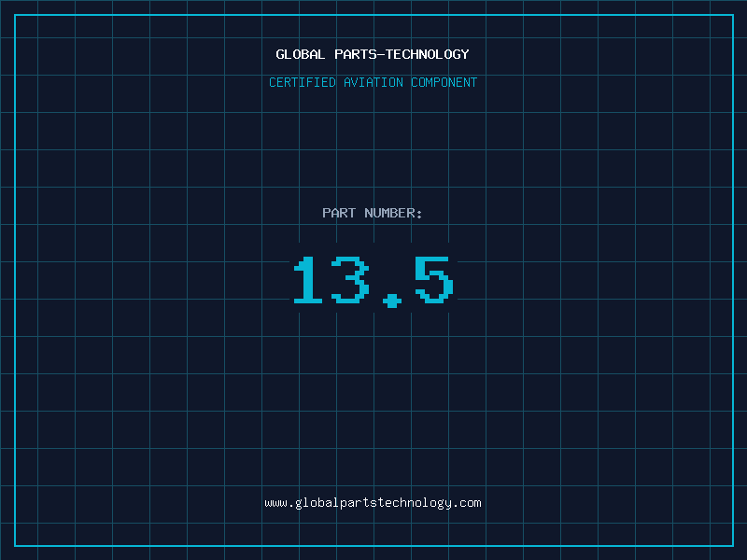The width and height of the screenshot is (747, 560).
Task: Click the word NUMBER: in the label
Action: [393, 214]
